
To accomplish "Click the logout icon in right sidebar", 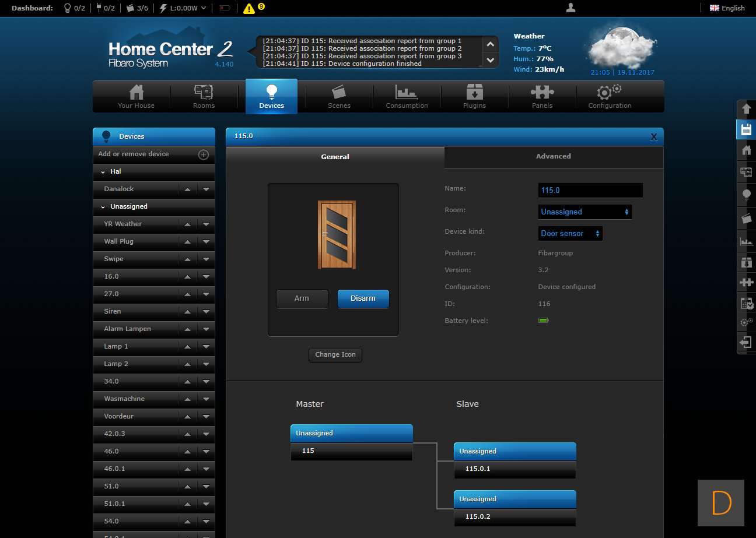I will [x=746, y=342].
